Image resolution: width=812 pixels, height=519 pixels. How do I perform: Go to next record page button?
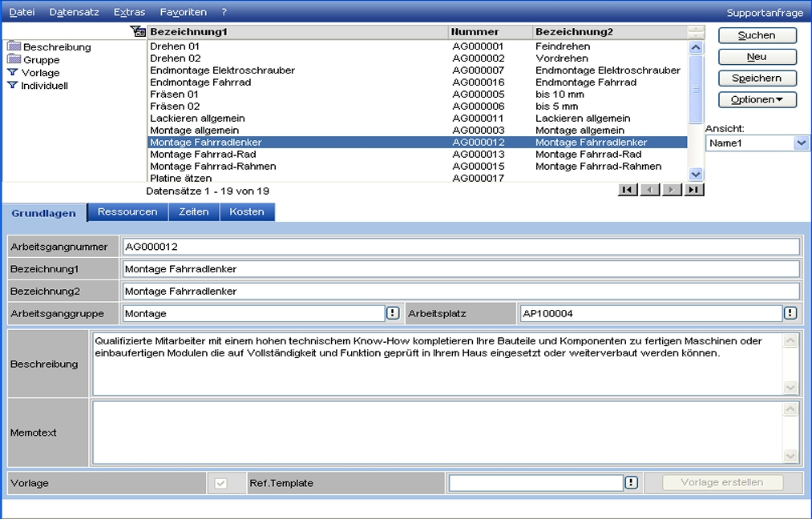point(672,190)
